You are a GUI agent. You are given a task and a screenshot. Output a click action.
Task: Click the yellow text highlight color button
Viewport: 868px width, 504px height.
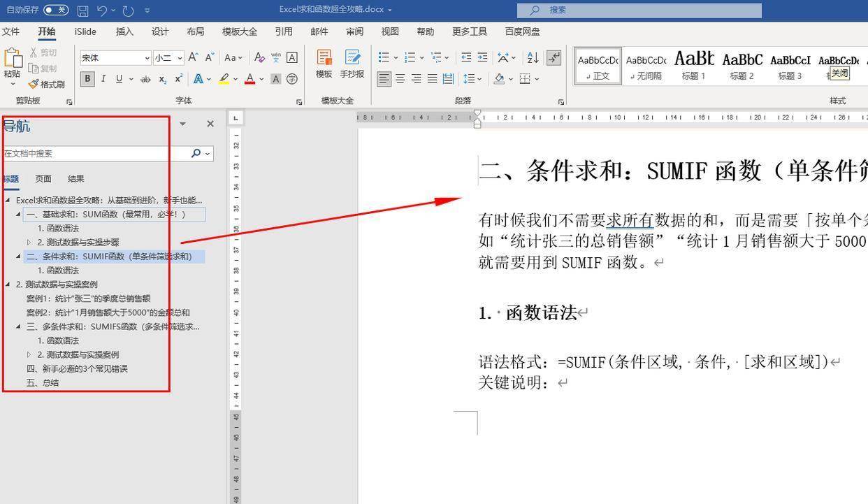(224, 79)
